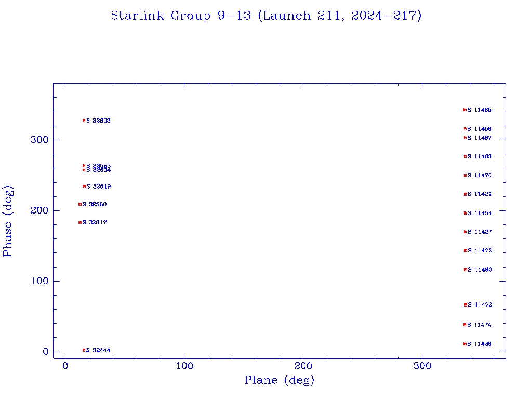The width and height of the screenshot is (532, 399).
Task: Select the label S 32617
Action: pos(95,222)
